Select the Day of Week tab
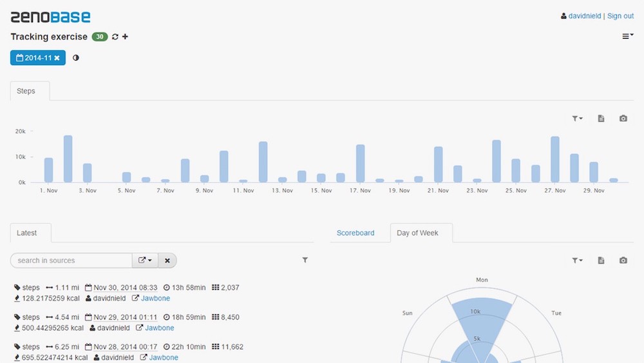Screen dimensions: 644x363 (x=417, y=233)
